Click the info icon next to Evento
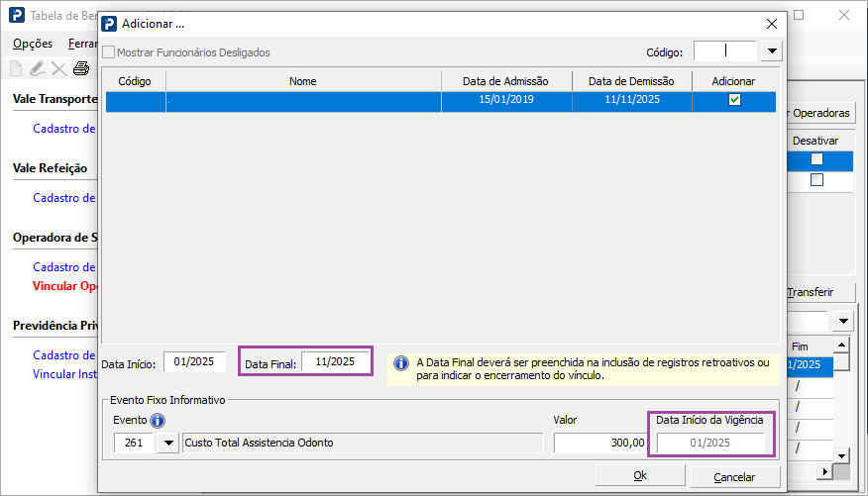Screen dimensions: 868x496 coord(158,421)
